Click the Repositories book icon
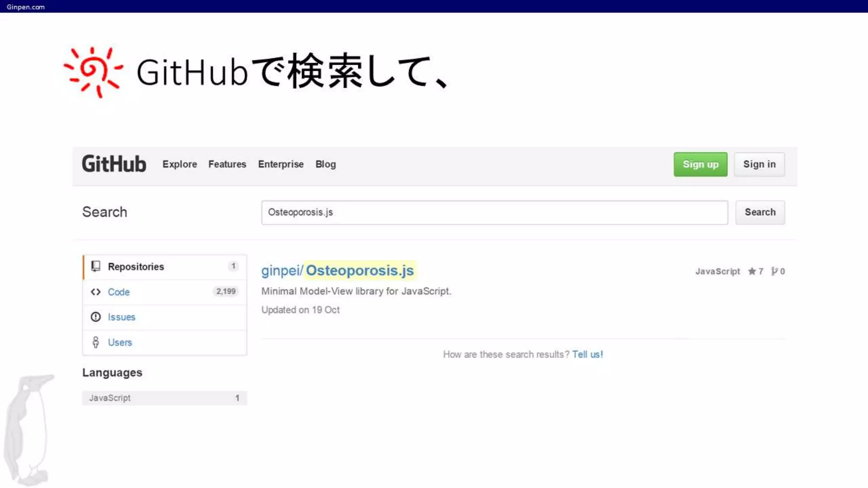868x488 pixels. click(x=96, y=266)
